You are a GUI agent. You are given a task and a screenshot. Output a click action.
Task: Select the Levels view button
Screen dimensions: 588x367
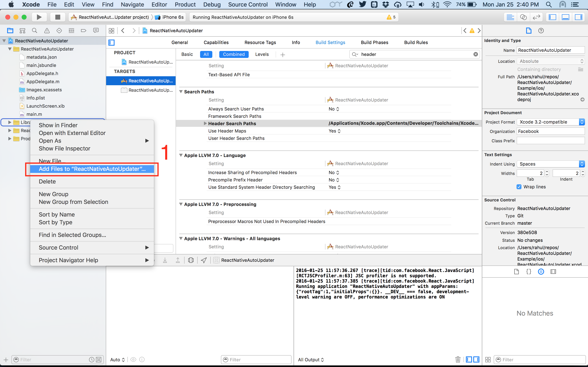(262, 54)
